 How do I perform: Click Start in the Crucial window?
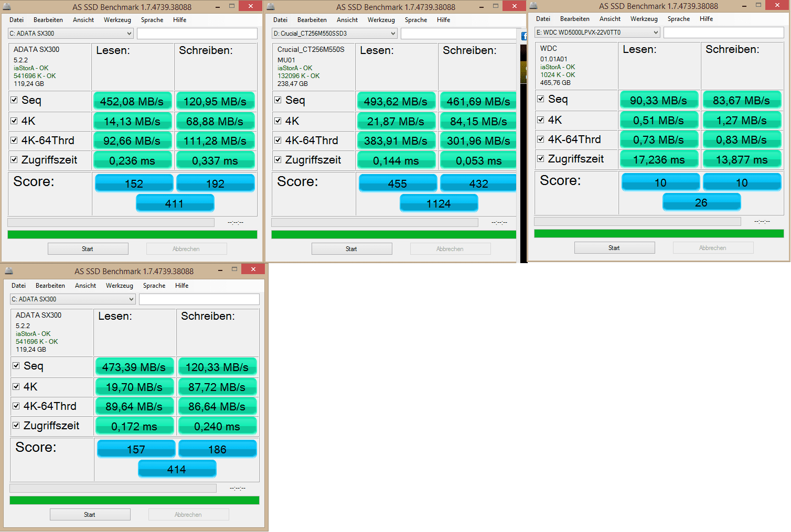(x=352, y=249)
